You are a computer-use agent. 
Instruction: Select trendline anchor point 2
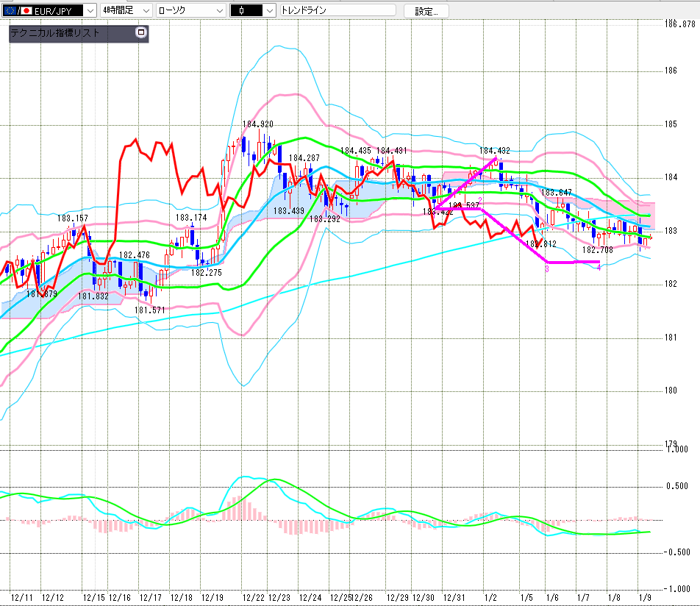pos(479,201)
